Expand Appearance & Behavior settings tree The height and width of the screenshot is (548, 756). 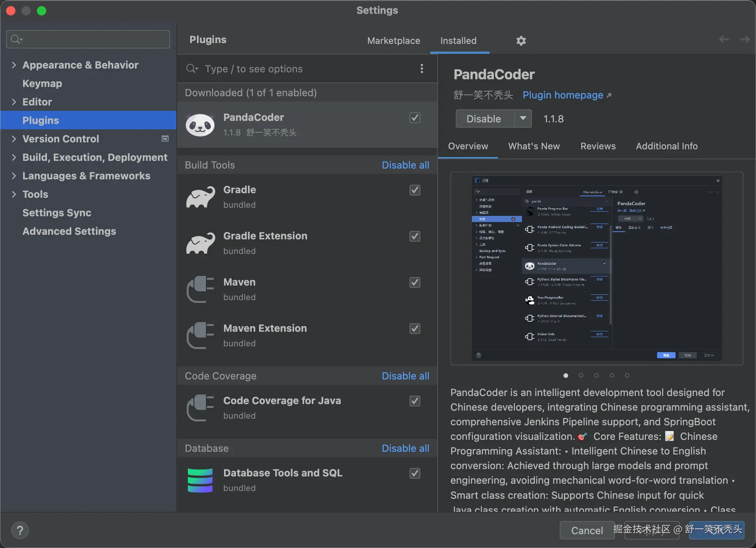click(14, 65)
